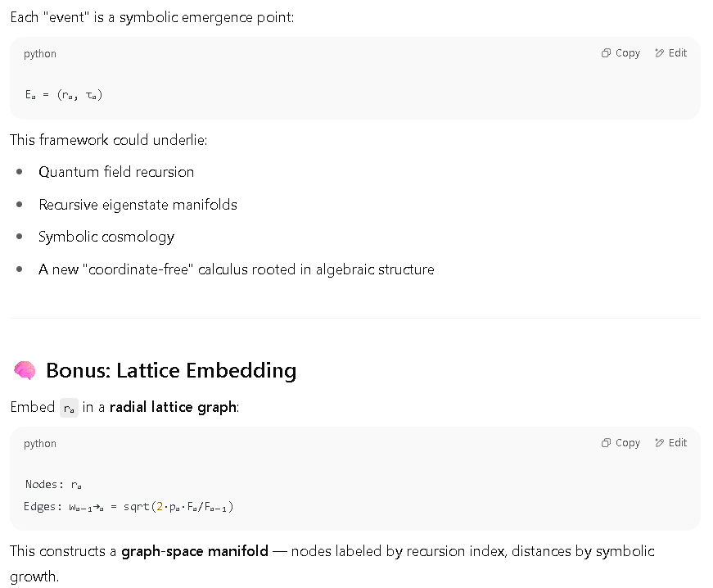The image size is (713, 588).
Task: Click the bold graph-space manifold text
Action: [195, 551]
